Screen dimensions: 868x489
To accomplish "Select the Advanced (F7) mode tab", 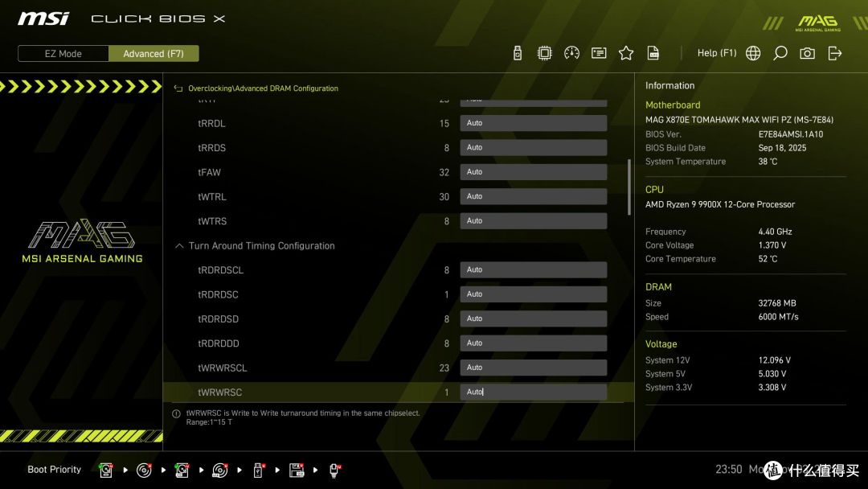I will 154,54.
